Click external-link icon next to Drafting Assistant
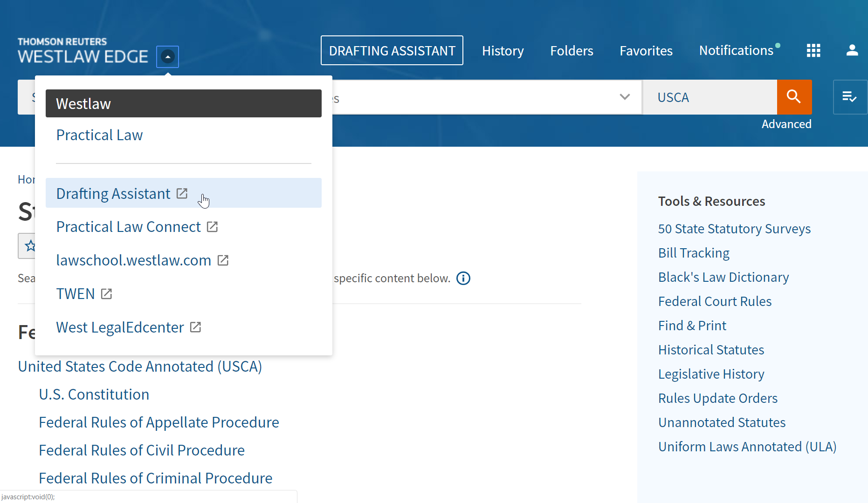Viewport: 868px width, 503px height. pos(182,193)
